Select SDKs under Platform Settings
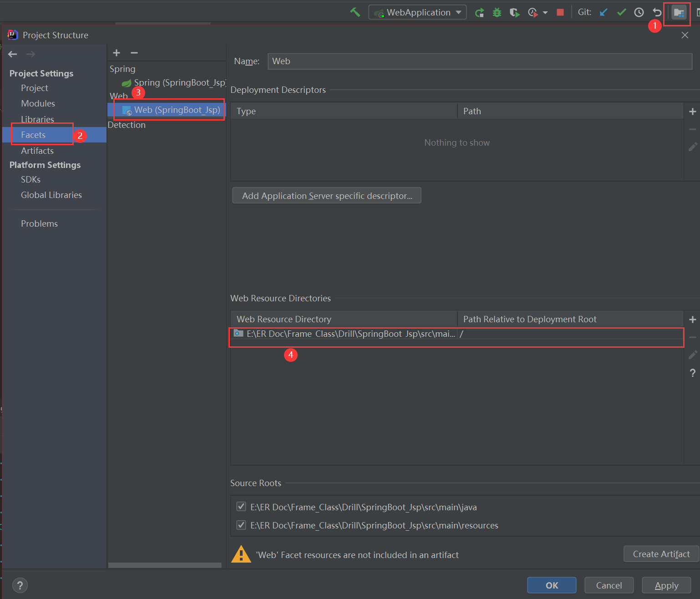This screenshot has width=700, height=599. [30, 179]
